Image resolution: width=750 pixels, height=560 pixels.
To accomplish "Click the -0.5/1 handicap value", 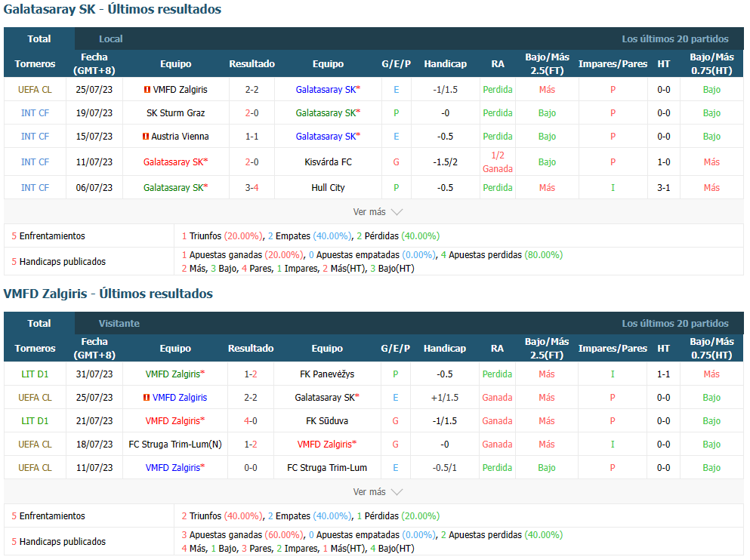I will (x=445, y=468).
